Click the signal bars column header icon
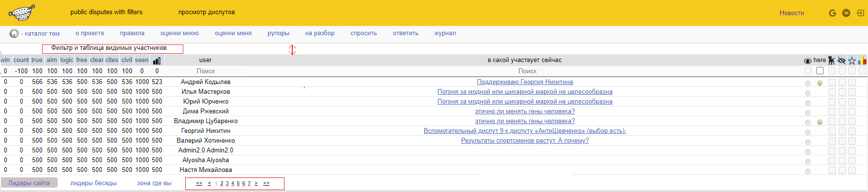The width and height of the screenshot is (868, 192). (x=157, y=61)
